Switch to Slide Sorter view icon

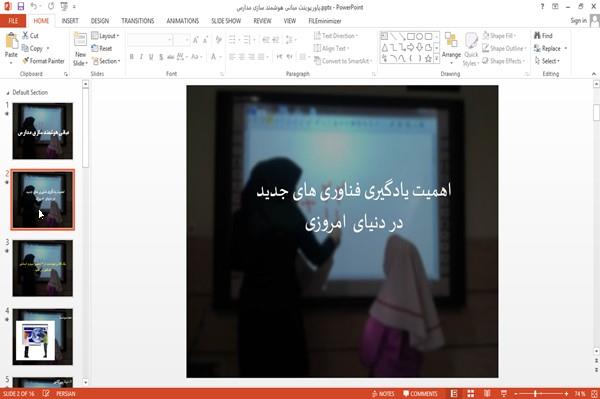click(x=471, y=394)
